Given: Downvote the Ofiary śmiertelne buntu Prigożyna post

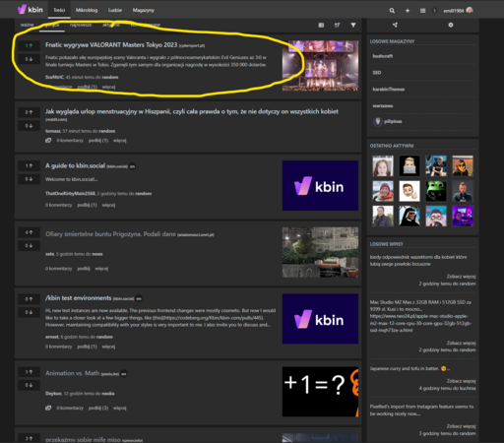Looking at the screenshot, I should click(29, 245).
